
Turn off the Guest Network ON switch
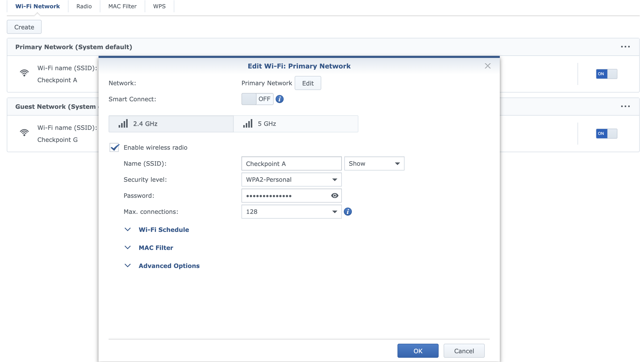click(606, 134)
